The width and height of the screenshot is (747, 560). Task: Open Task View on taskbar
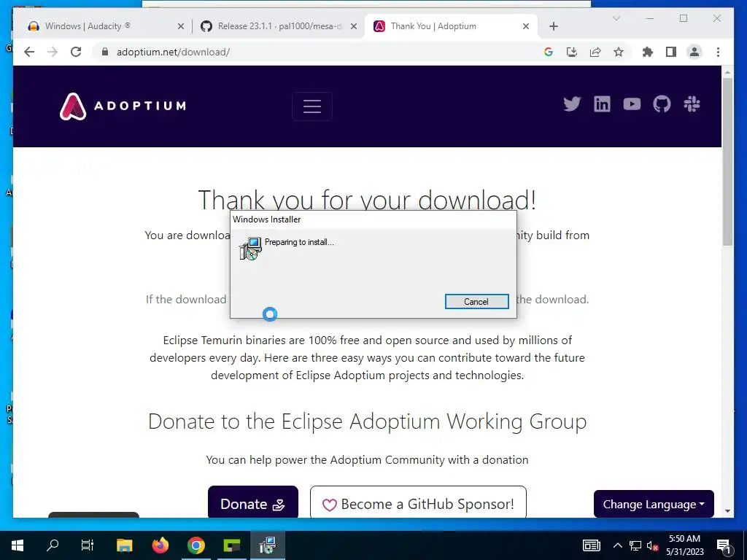[x=88, y=545]
